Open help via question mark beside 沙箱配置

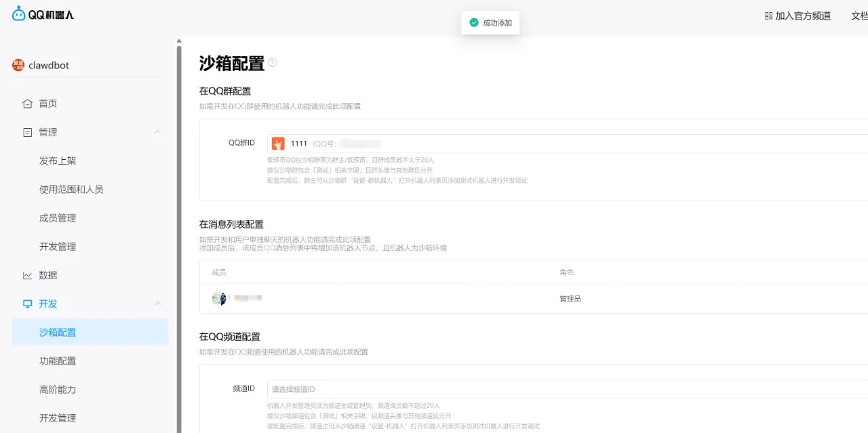(x=272, y=62)
